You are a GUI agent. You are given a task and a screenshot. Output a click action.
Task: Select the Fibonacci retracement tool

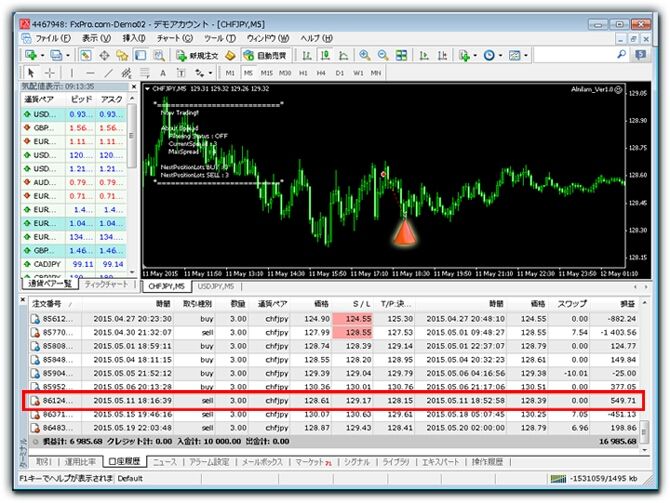(x=144, y=73)
